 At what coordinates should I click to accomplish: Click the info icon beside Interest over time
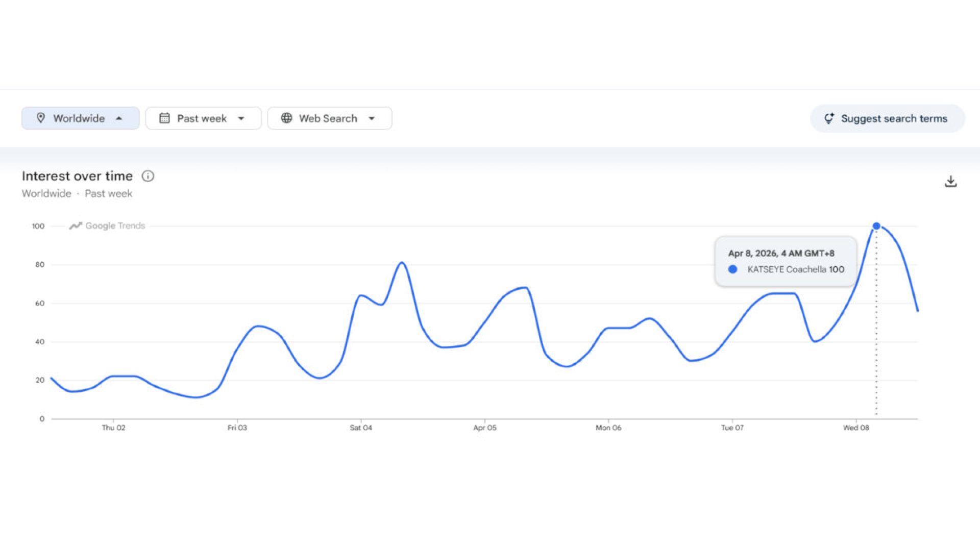click(148, 176)
